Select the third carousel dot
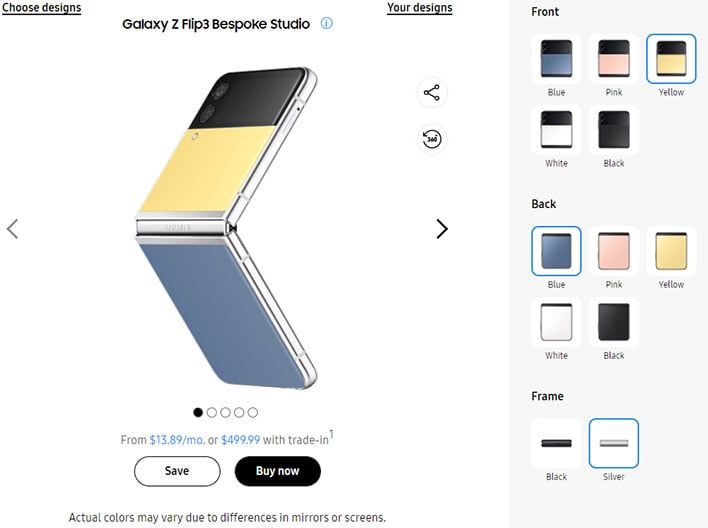 225,412
